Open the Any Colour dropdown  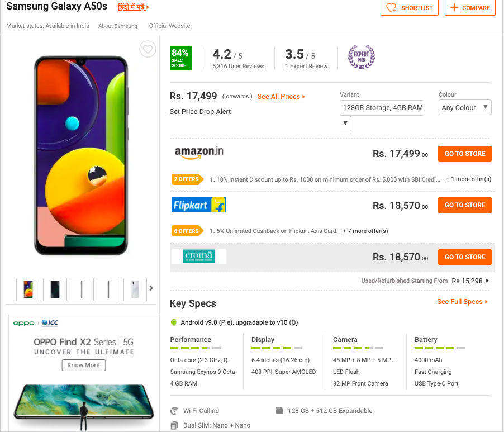tap(465, 108)
